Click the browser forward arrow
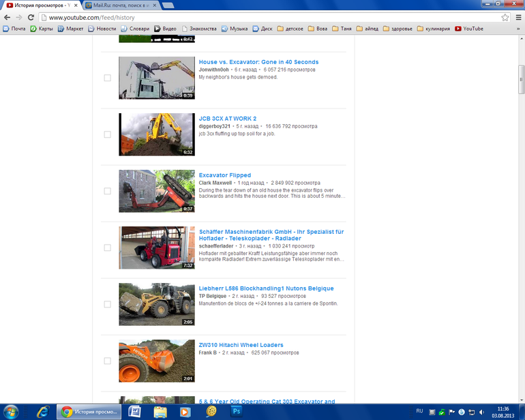Screen dimensions: 525x420 coord(19,18)
